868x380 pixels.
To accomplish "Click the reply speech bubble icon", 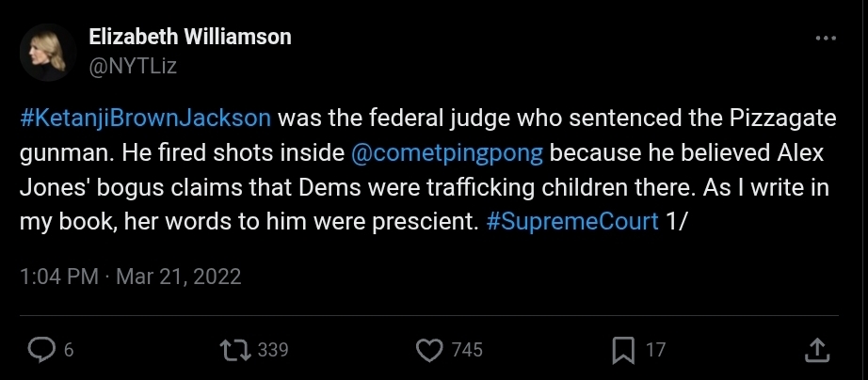I will click(41, 350).
